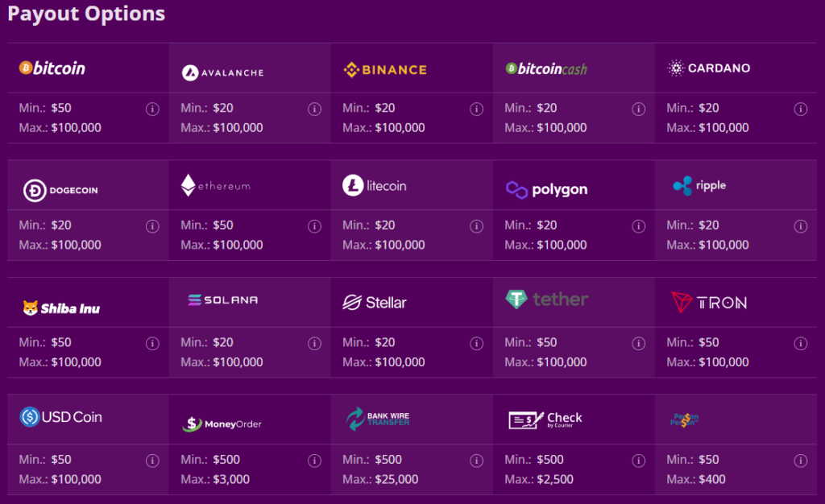Screen dimensions: 825x504
Task: Show info for Polygon payout
Action: pyautogui.click(x=639, y=226)
